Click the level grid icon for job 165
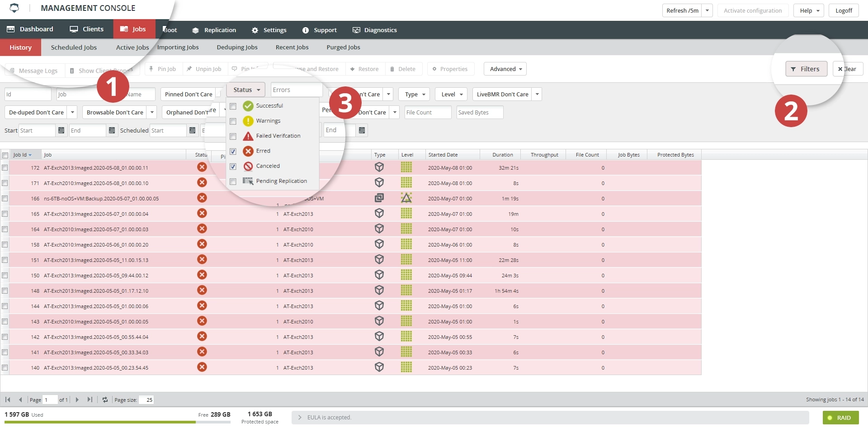The image size is (868, 428). [406, 213]
